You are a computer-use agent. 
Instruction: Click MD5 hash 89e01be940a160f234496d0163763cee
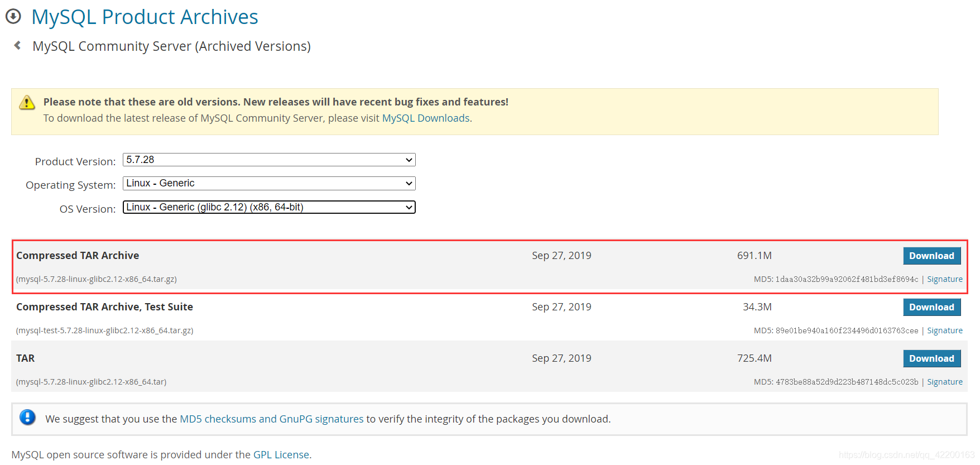coord(847,330)
